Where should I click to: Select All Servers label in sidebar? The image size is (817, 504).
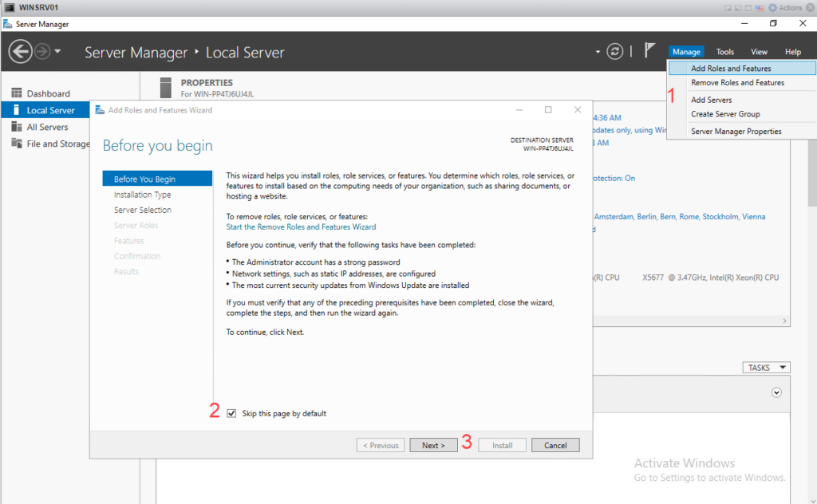pyautogui.click(x=47, y=127)
